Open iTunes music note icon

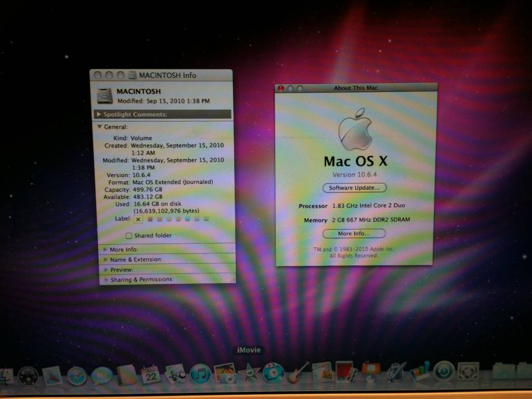pyautogui.click(x=200, y=374)
